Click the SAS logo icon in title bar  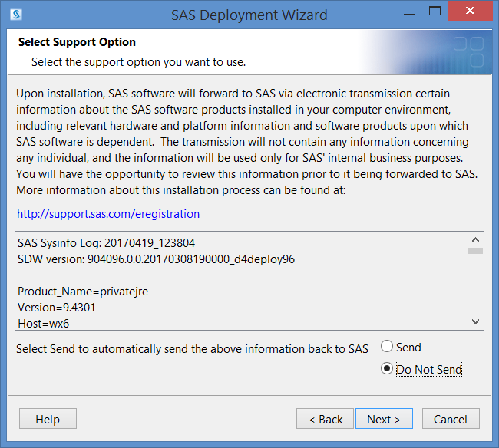coord(15,15)
